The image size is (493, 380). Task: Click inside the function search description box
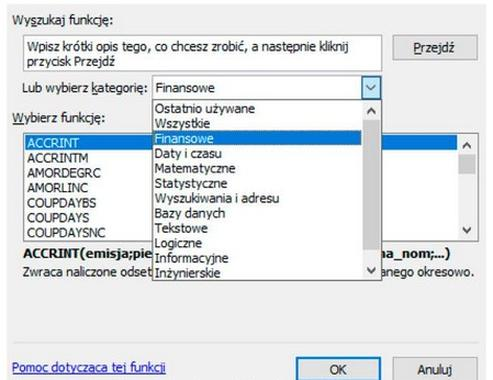202,53
